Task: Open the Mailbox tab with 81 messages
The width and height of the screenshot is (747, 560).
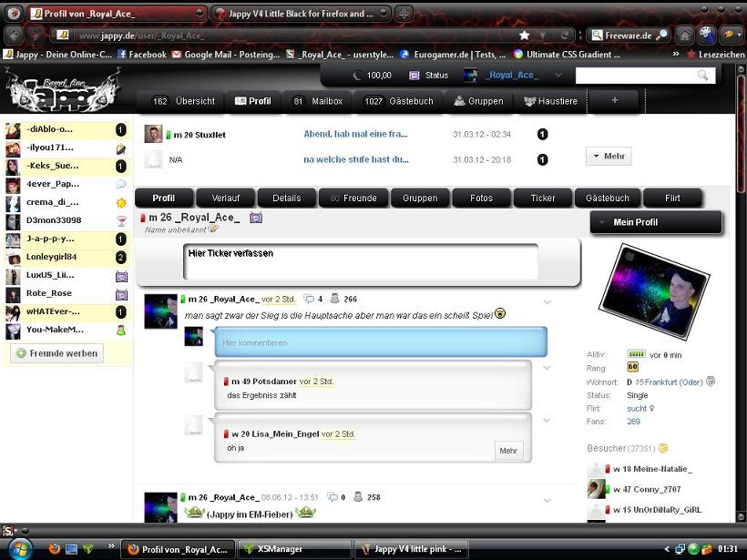Action: pyautogui.click(x=318, y=101)
